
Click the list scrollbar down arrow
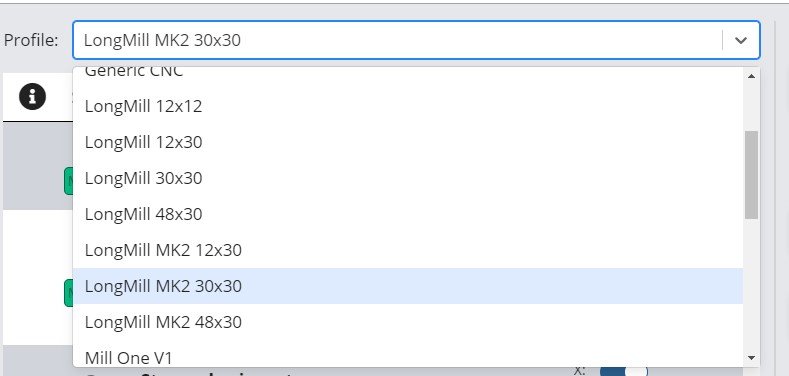(x=751, y=358)
